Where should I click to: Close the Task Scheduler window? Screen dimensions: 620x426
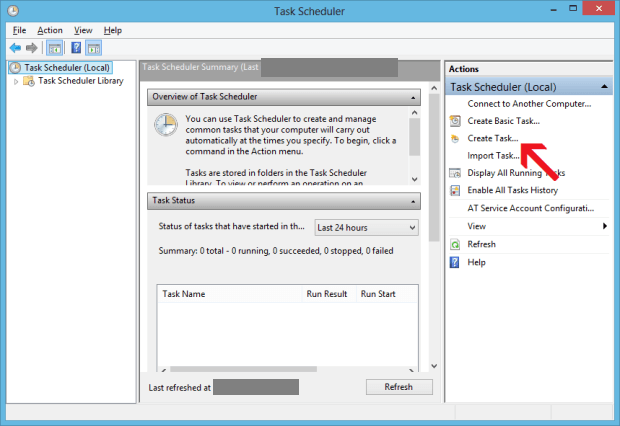click(x=598, y=8)
